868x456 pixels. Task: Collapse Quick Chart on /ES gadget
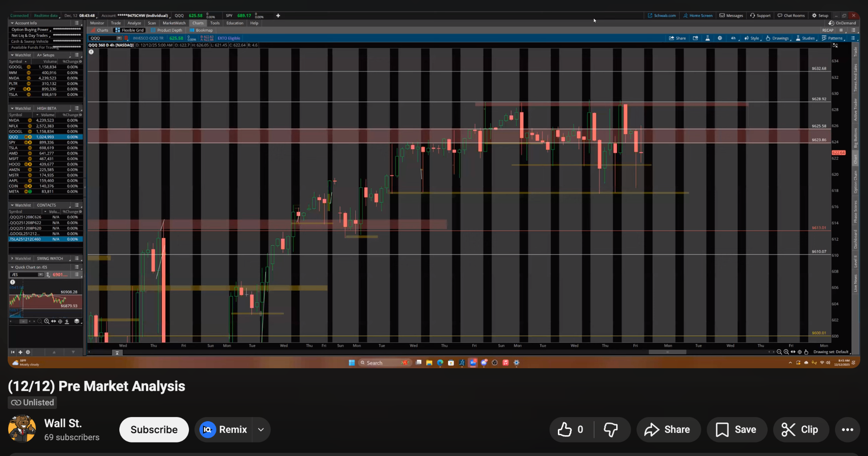12,267
